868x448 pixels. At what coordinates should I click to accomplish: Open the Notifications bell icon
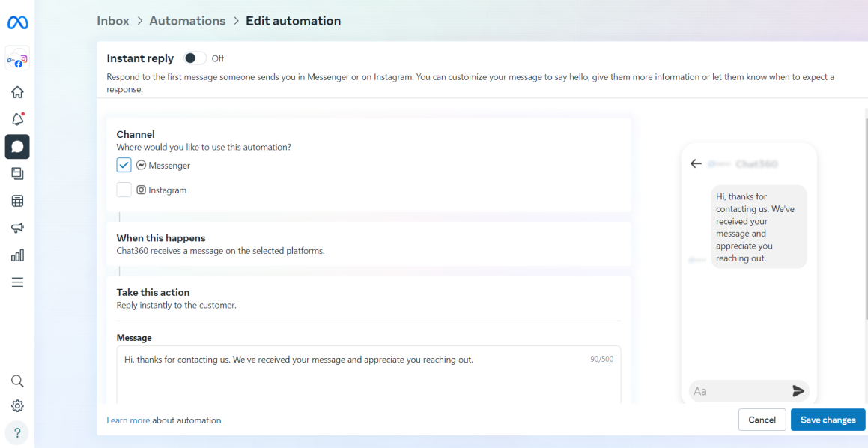click(17, 119)
